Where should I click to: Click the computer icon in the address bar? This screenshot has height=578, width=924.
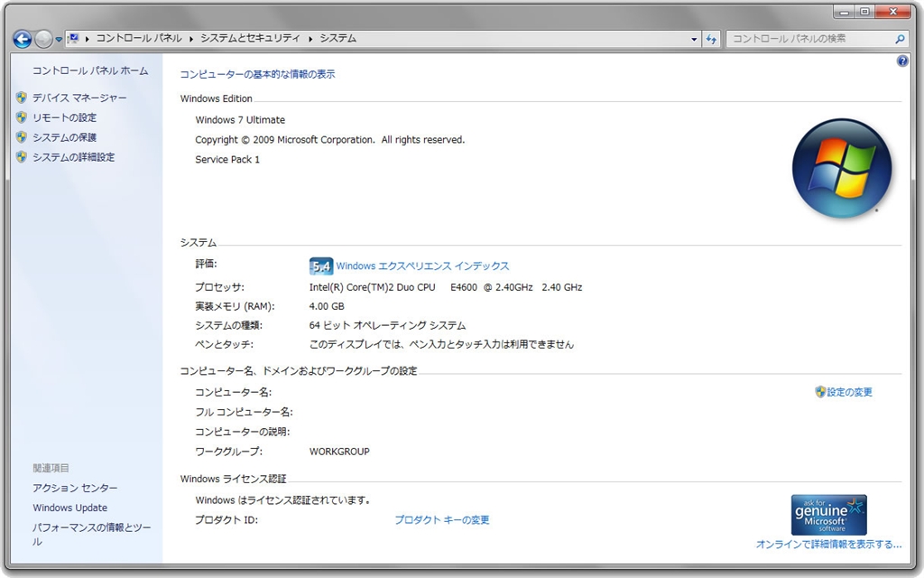73,38
